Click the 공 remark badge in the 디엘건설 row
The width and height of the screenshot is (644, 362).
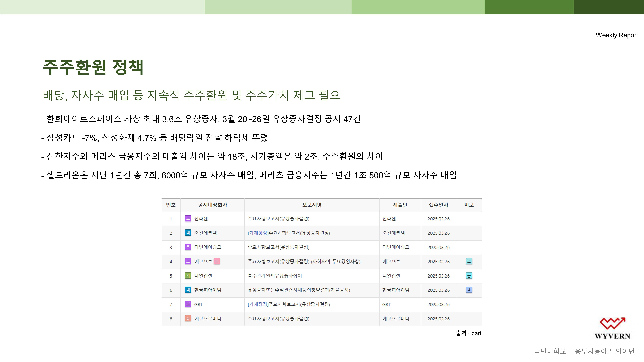point(469,276)
